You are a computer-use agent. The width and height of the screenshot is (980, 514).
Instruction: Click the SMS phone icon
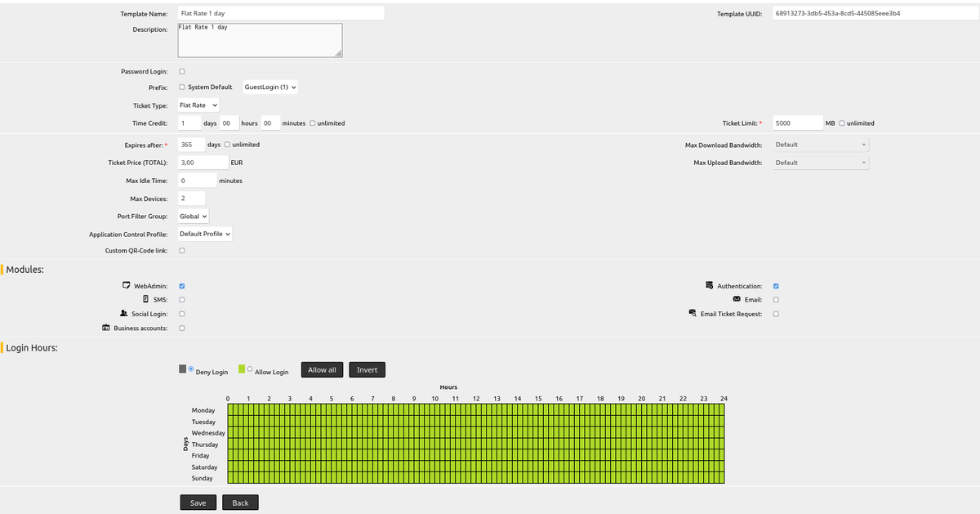[x=145, y=300]
